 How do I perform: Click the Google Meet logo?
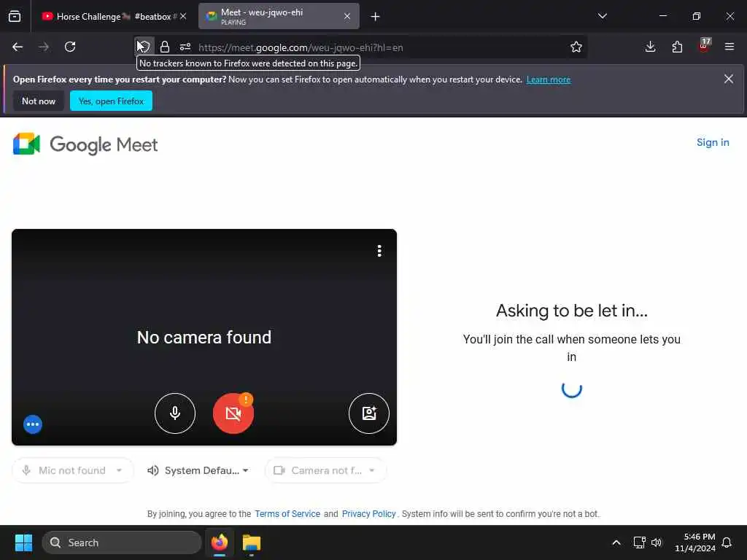[x=85, y=144]
